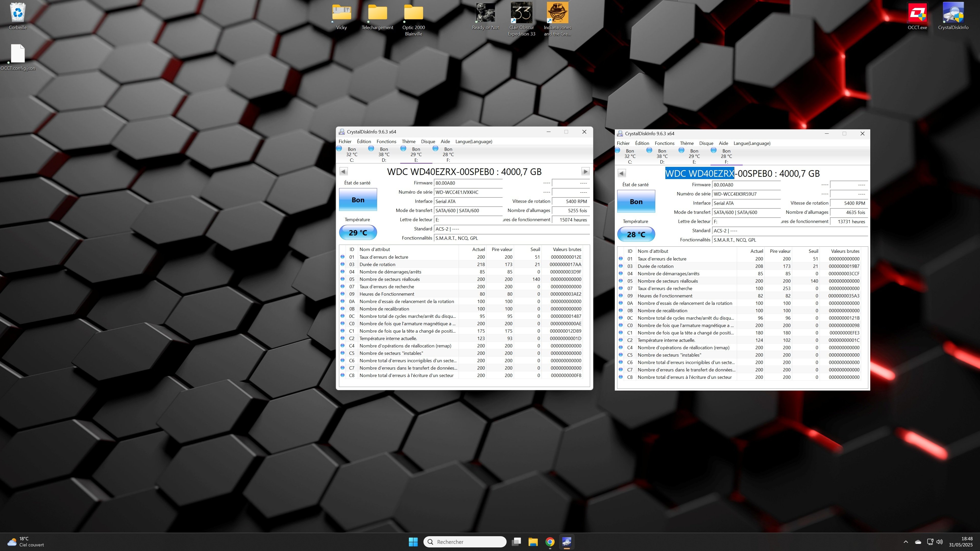This screenshot has width=980, height=551.
Task: Show hidden system tray icons chevron
Action: [x=905, y=542]
